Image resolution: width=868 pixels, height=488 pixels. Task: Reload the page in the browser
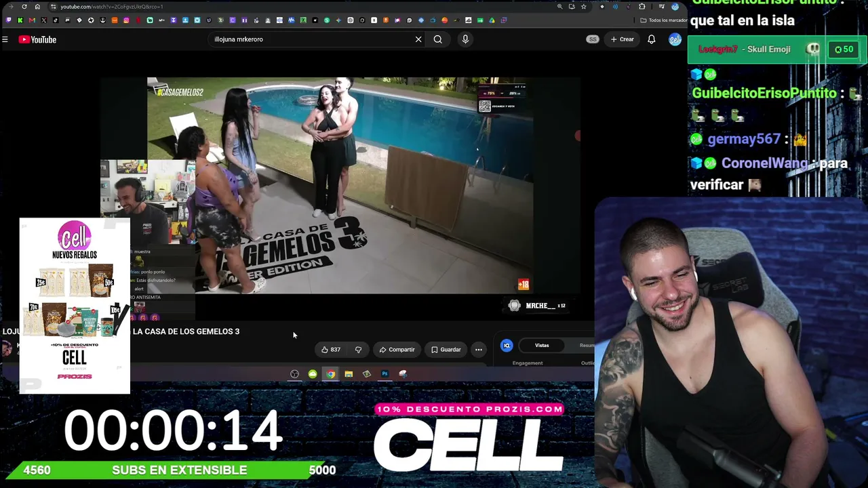point(24,7)
